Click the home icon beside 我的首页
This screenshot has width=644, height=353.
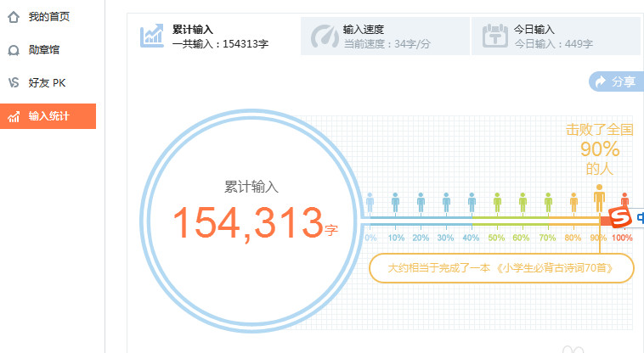click(x=14, y=17)
